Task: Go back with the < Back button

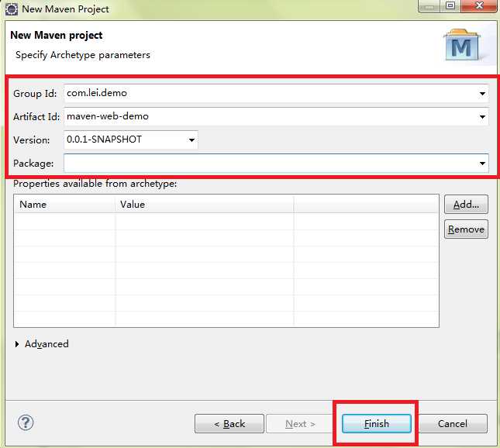Action: pyautogui.click(x=229, y=424)
